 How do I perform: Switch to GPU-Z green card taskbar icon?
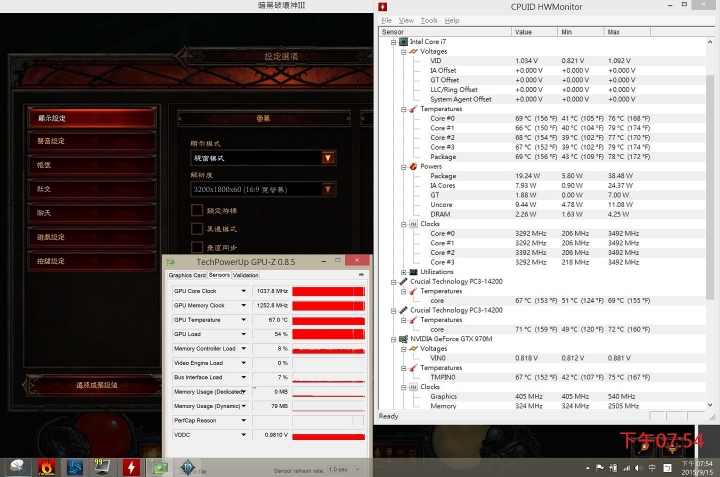[x=159, y=467]
